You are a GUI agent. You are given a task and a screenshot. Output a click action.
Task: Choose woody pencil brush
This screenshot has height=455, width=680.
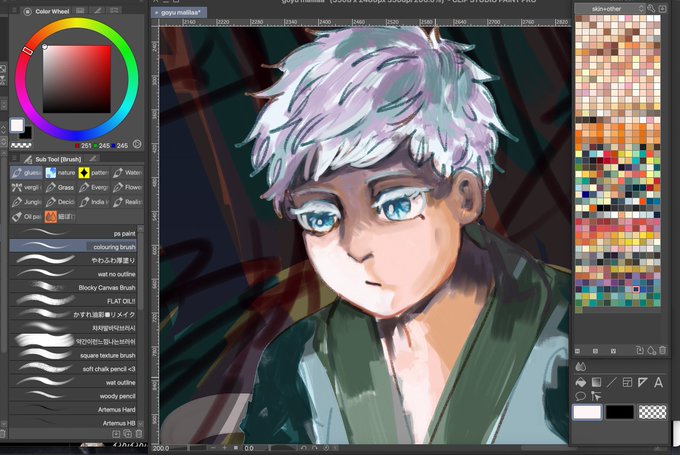[x=73, y=396]
